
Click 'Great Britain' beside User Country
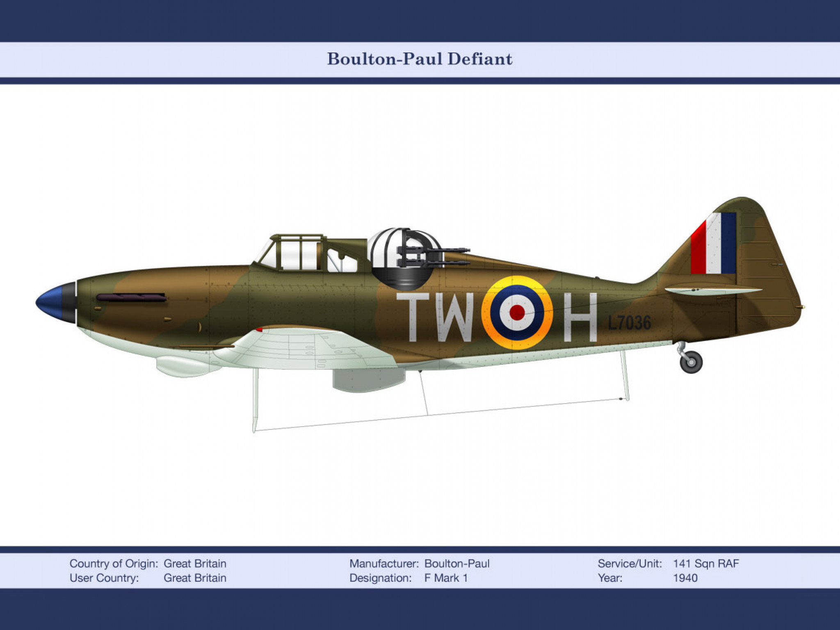[x=195, y=578]
